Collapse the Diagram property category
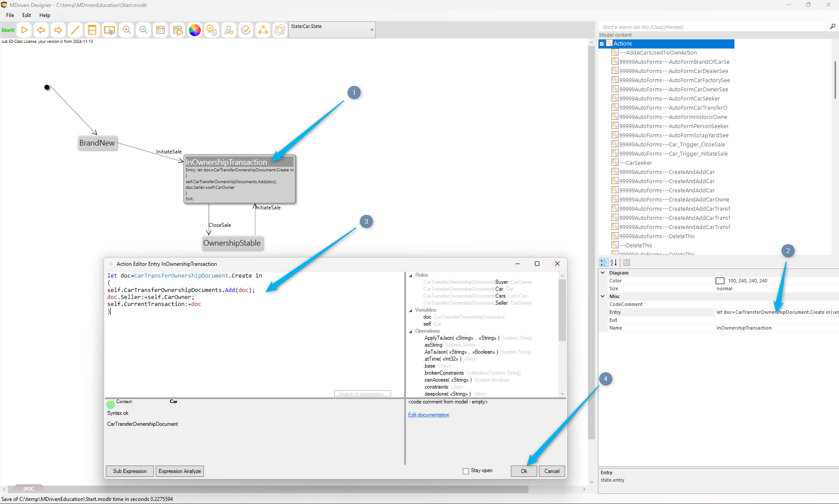Screen dimensions: 839x504 coord(603,273)
